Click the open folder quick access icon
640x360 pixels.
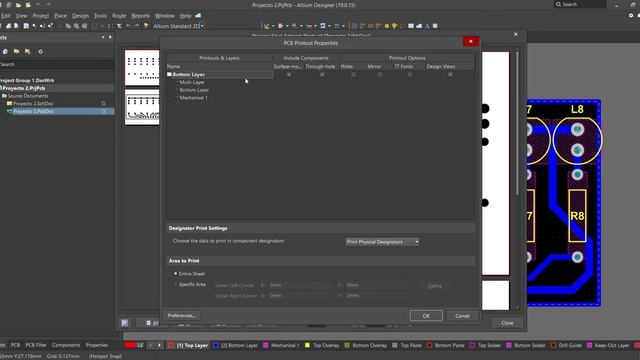click(18, 5)
